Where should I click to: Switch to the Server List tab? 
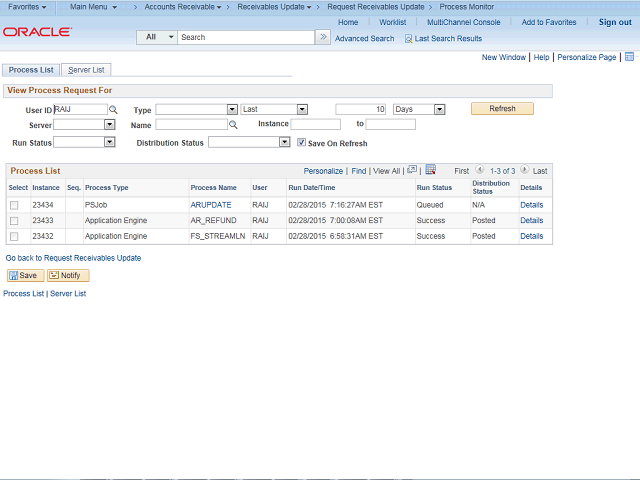[x=86, y=70]
